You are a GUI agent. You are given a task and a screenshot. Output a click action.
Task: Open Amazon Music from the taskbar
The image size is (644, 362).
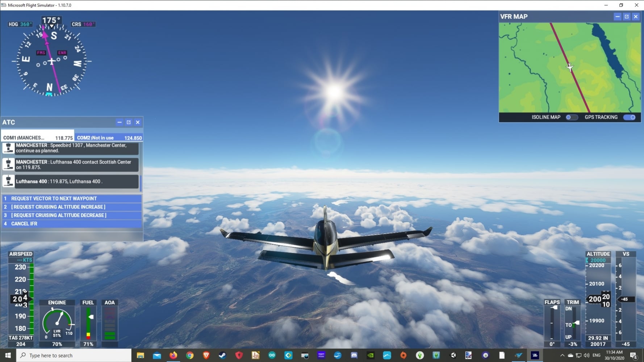pos(321,355)
